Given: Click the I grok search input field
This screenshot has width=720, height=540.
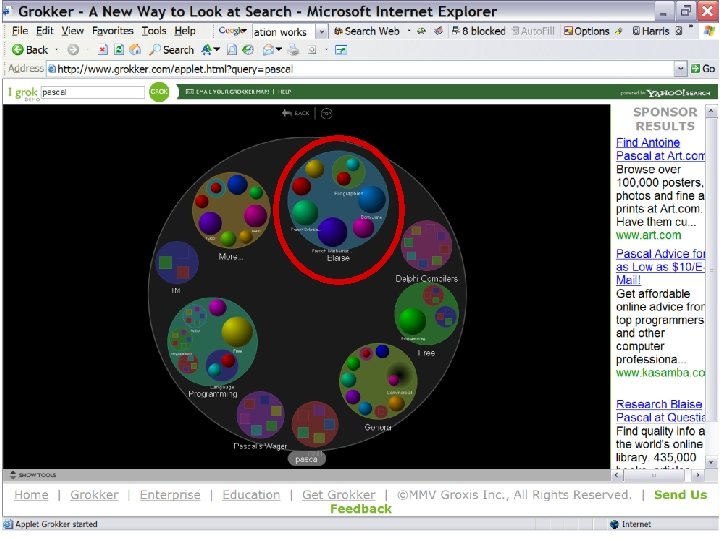Looking at the screenshot, I should tap(93, 92).
